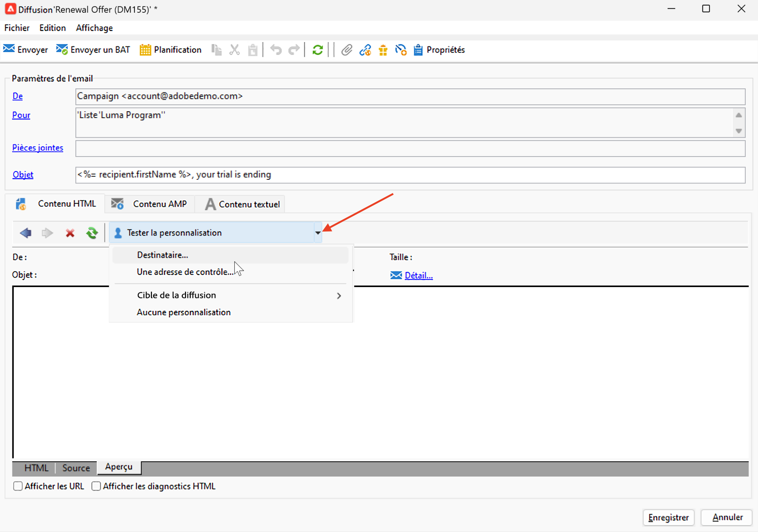Open the Propriétés clipboard icon

(x=418, y=50)
